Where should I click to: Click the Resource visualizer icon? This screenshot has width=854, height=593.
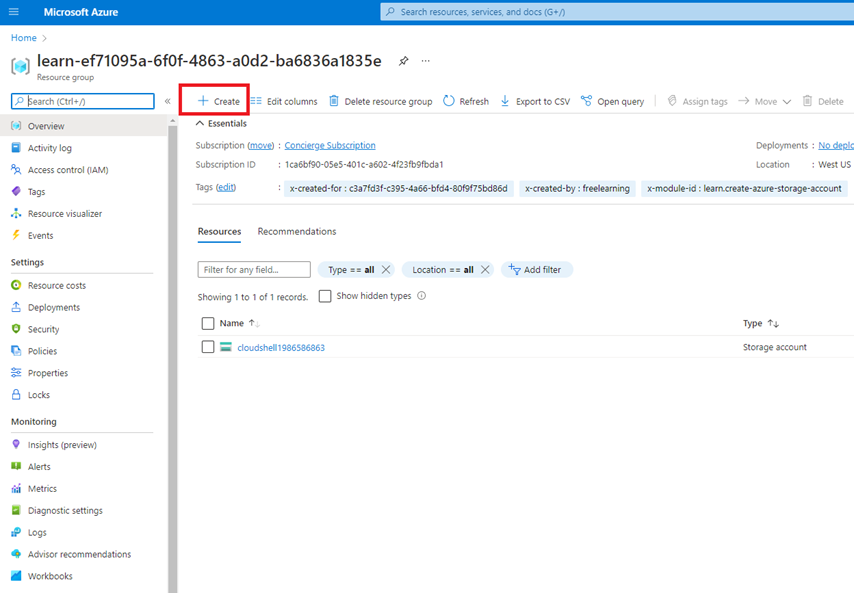(16, 213)
